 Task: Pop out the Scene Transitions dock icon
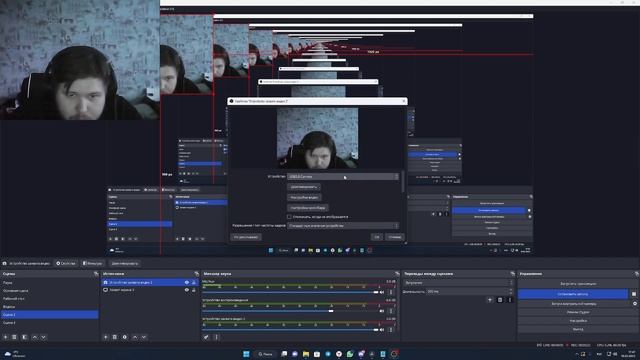(x=513, y=274)
